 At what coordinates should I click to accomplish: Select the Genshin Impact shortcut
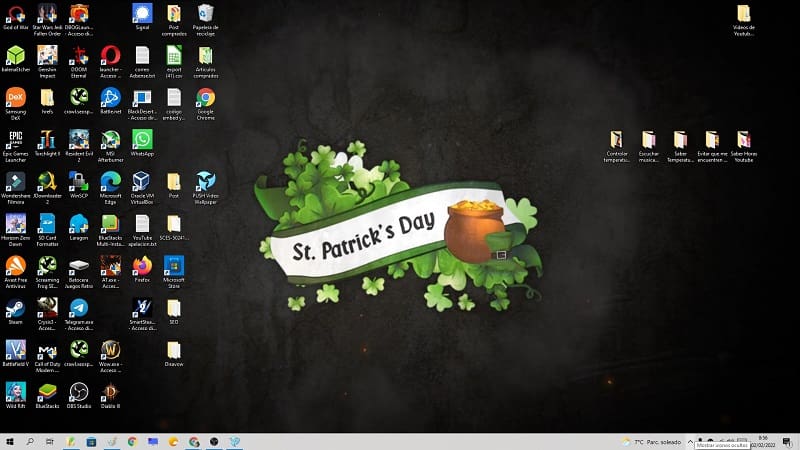coord(47,61)
